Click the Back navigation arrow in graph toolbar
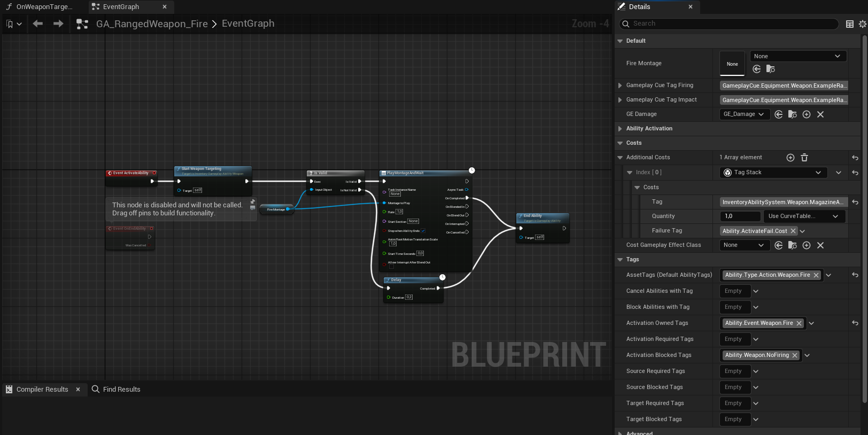 pos(37,24)
